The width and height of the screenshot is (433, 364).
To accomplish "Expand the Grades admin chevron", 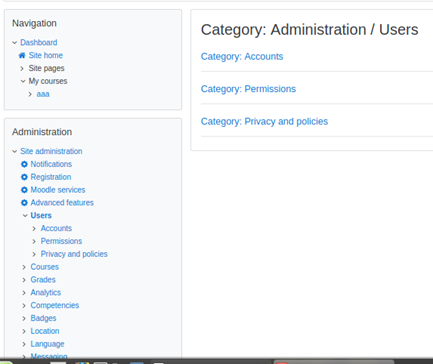I will (24, 280).
